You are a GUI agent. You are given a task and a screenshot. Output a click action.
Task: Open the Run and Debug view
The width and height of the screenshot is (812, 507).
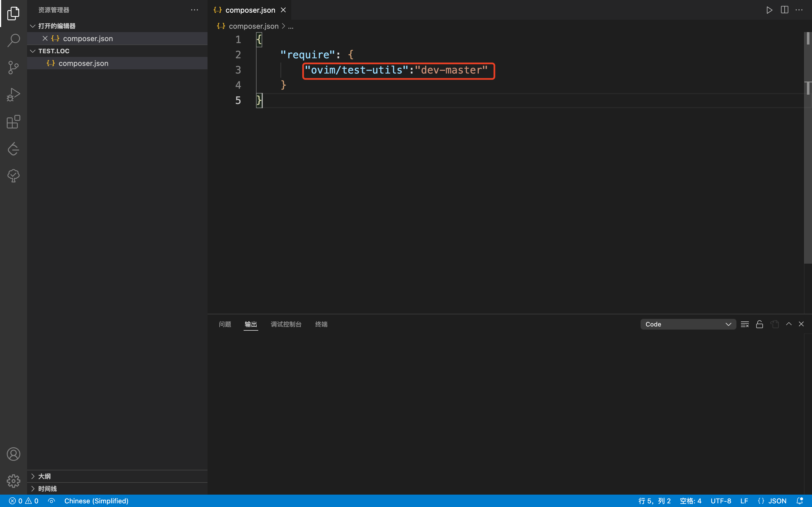tap(14, 95)
